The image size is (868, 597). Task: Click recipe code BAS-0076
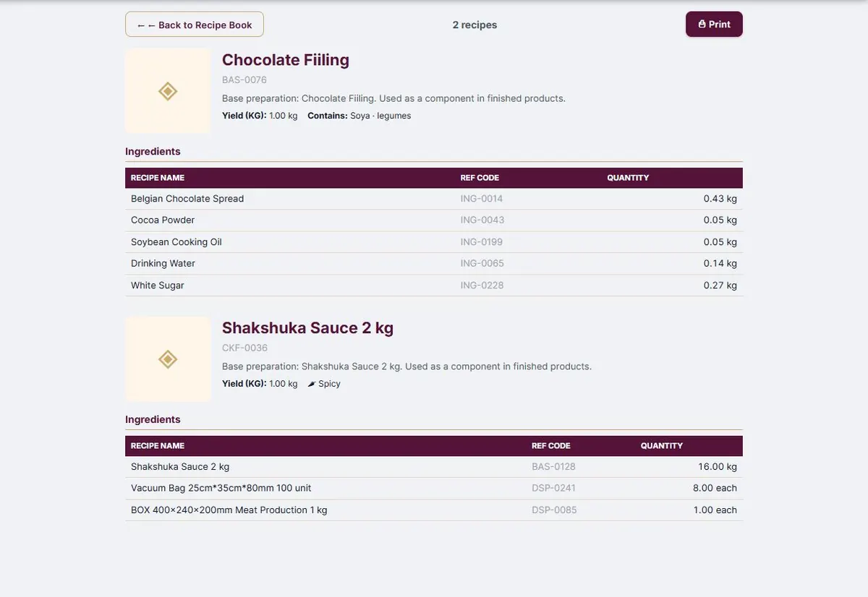244,80
